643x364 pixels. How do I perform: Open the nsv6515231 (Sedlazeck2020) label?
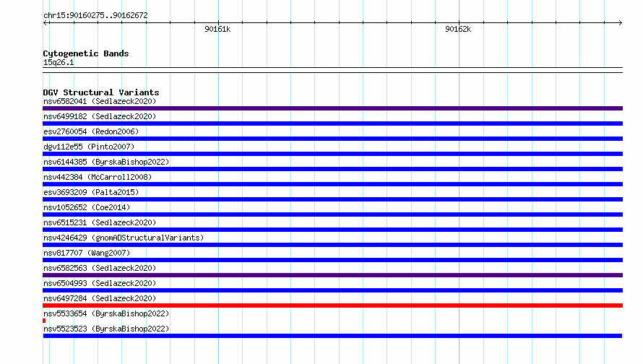click(100, 222)
